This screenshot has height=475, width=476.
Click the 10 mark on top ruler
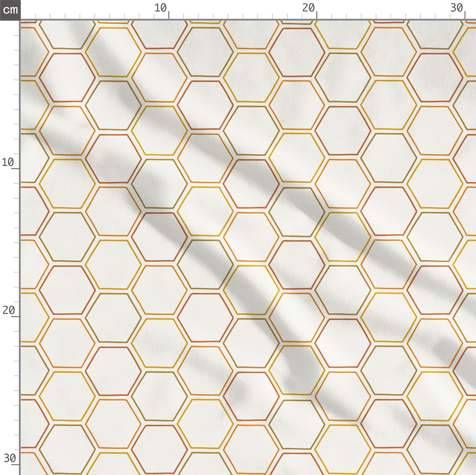click(161, 8)
